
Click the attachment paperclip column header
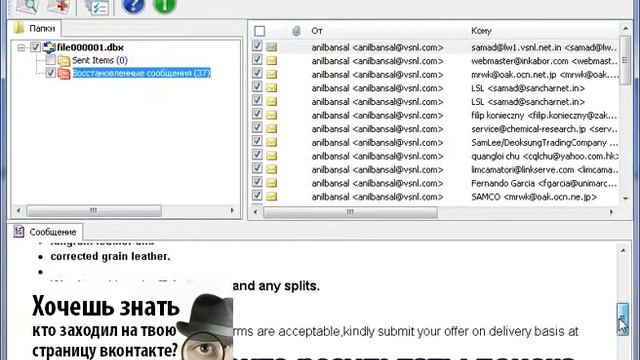pos(297,31)
